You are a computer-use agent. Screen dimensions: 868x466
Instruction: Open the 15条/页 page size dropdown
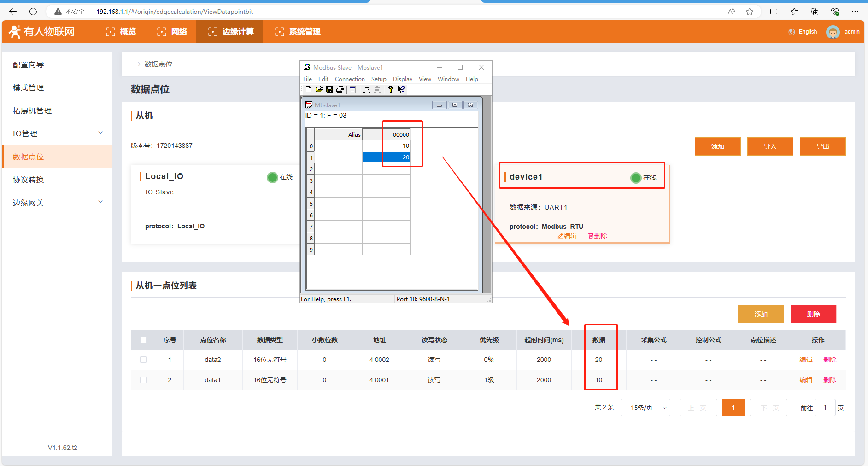click(x=645, y=408)
